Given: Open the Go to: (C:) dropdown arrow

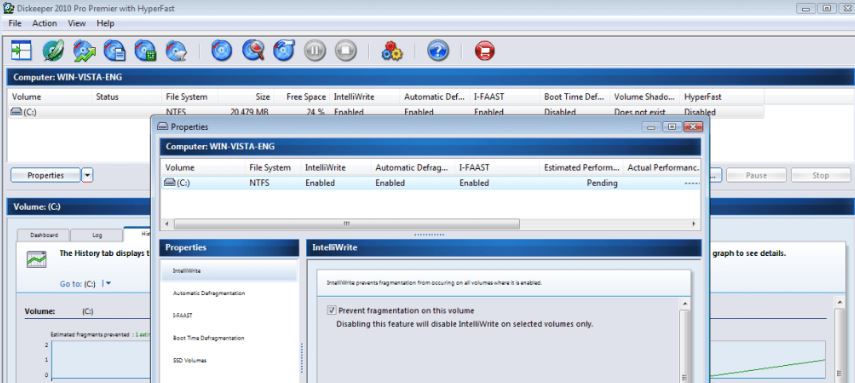Looking at the screenshot, I should [108, 284].
